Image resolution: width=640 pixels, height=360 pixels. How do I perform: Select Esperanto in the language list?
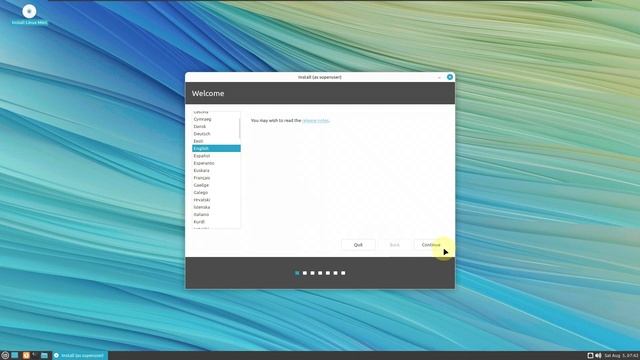(x=216, y=163)
